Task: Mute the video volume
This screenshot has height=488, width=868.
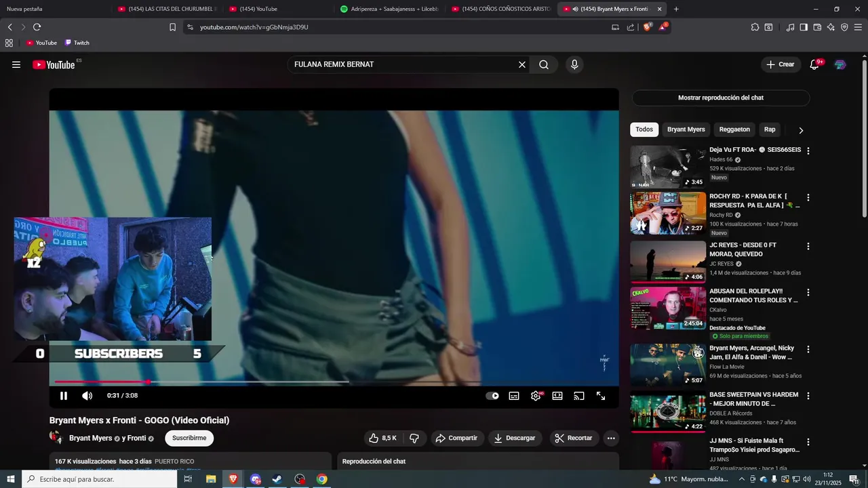Action: (87, 396)
